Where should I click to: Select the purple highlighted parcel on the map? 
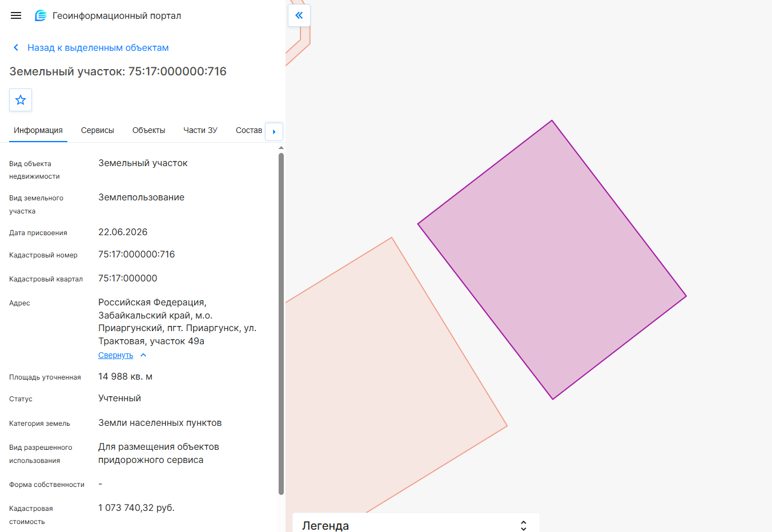(552, 260)
